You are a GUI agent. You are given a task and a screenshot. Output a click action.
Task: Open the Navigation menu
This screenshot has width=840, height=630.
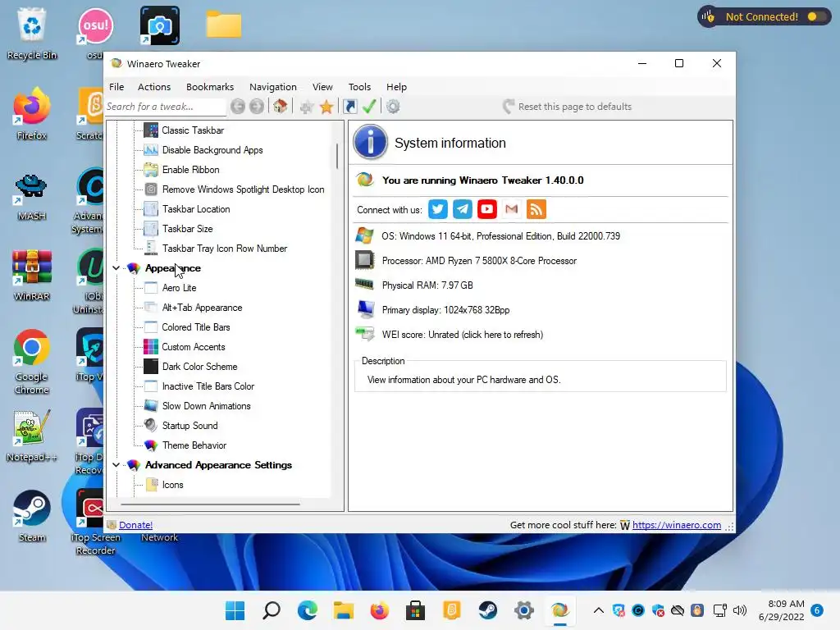[272, 87]
